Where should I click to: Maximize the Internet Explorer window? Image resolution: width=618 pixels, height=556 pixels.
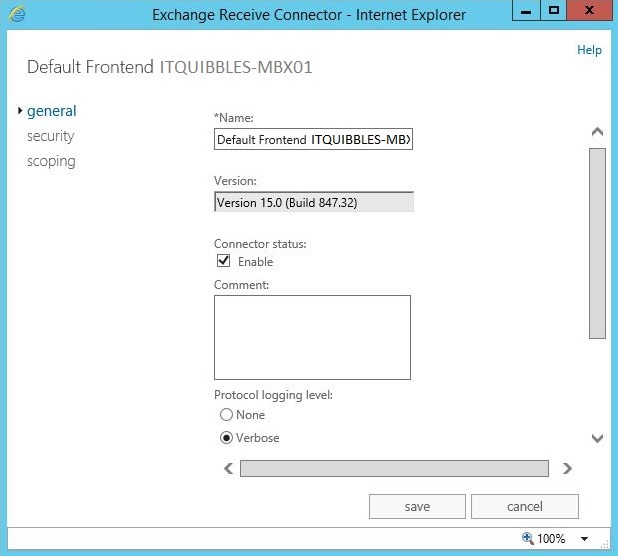(x=553, y=11)
